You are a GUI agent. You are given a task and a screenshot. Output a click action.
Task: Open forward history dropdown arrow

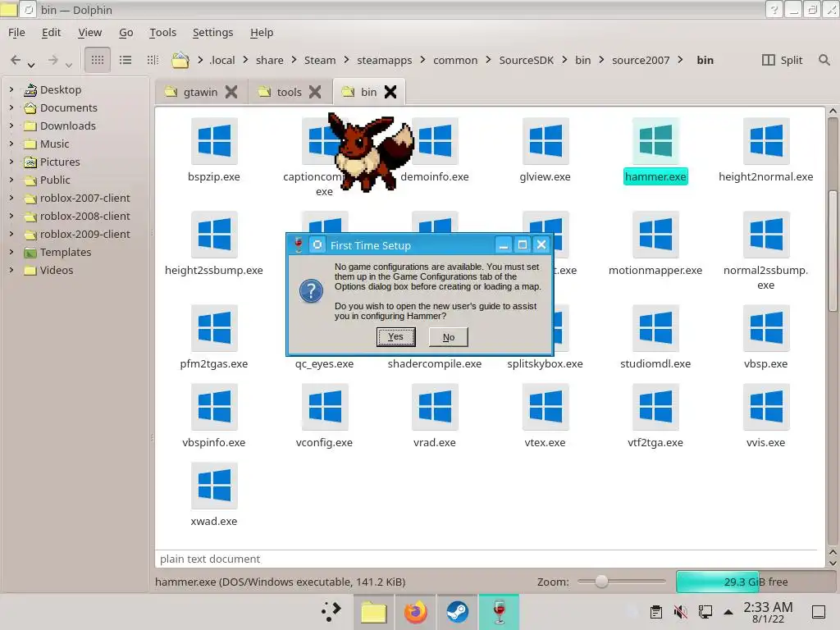pos(69,65)
